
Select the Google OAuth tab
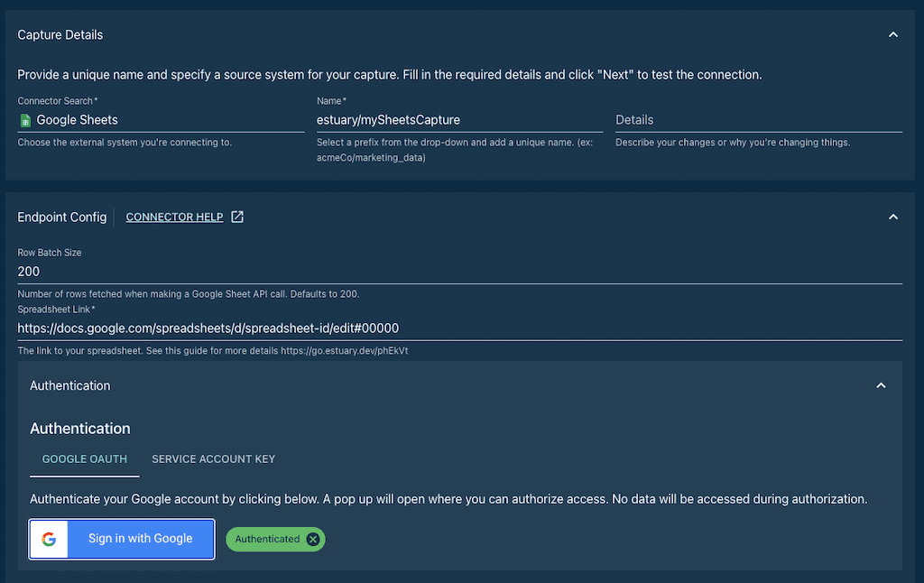click(85, 459)
